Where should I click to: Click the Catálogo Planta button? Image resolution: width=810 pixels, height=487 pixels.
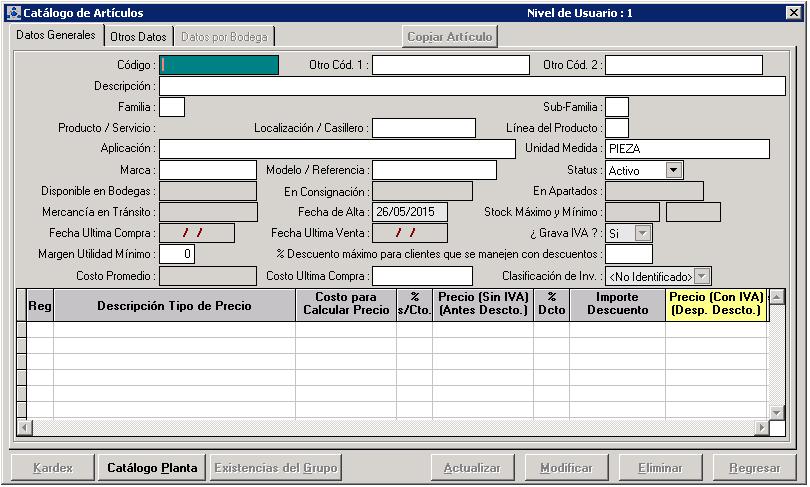[152, 468]
